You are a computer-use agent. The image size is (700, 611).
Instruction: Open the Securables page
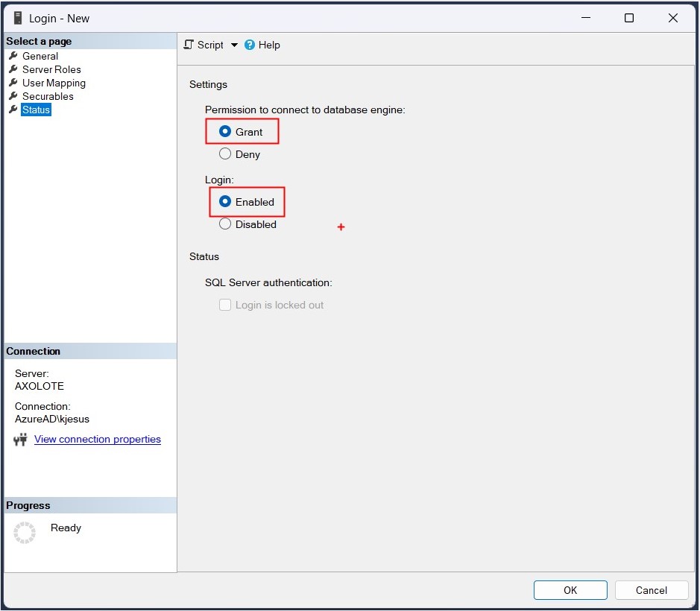48,96
